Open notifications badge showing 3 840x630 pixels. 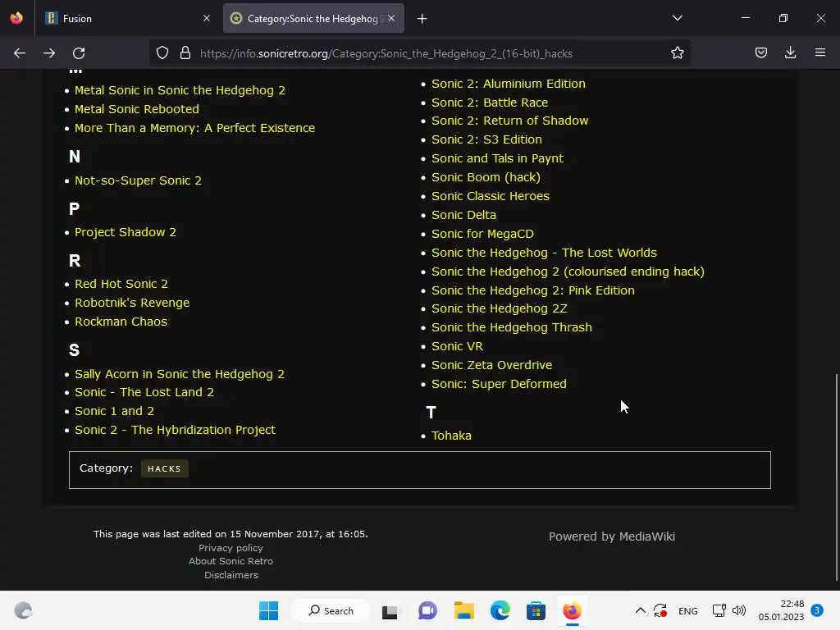pos(817,609)
